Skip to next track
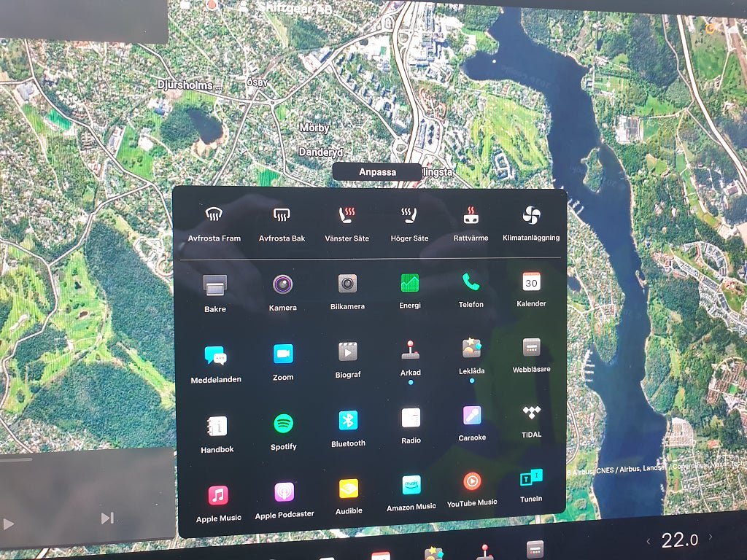 [x=107, y=518]
